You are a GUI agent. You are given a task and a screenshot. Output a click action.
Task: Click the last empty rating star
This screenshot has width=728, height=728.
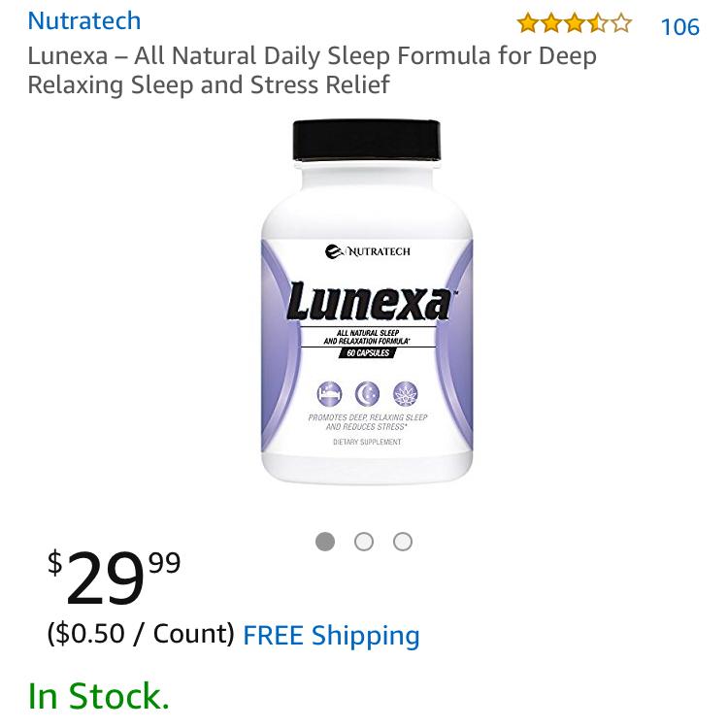click(621, 23)
